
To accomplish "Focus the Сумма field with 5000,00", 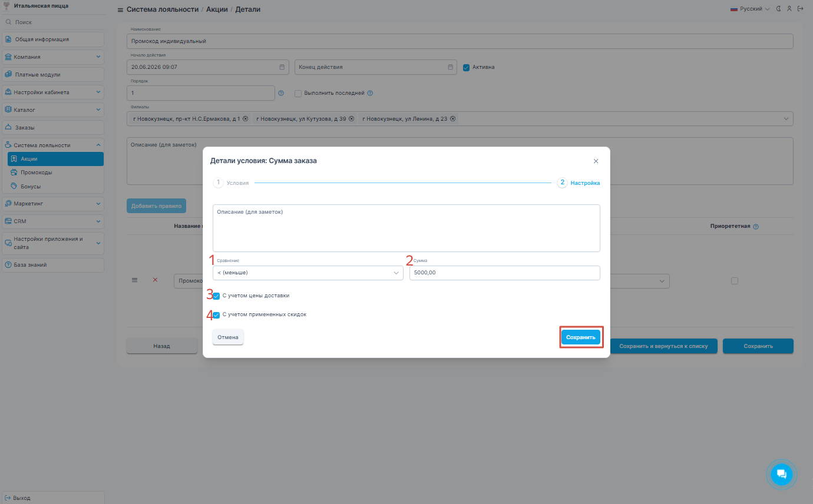I will click(x=505, y=273).
